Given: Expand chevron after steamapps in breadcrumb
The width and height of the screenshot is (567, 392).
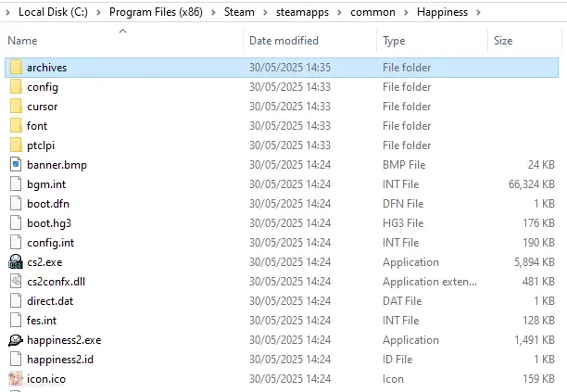Looking at the screenshot, I should tap(339, 12).
